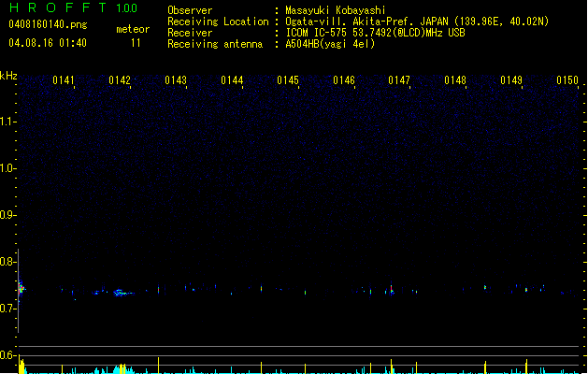Viewport: 588px width, 374px height.
Task: Click the 'Receiver' field label
Action: click(190, 33)
